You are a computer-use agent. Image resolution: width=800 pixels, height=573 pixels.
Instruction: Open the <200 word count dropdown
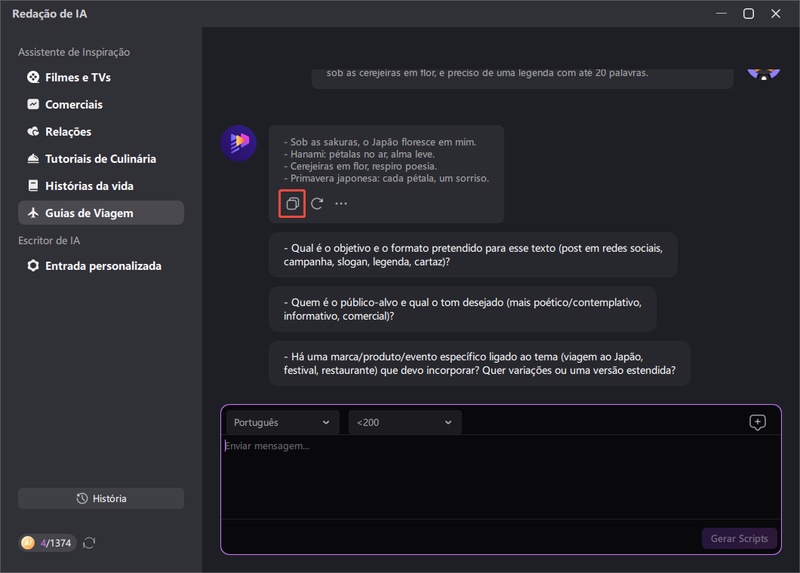tap(404, 422)
